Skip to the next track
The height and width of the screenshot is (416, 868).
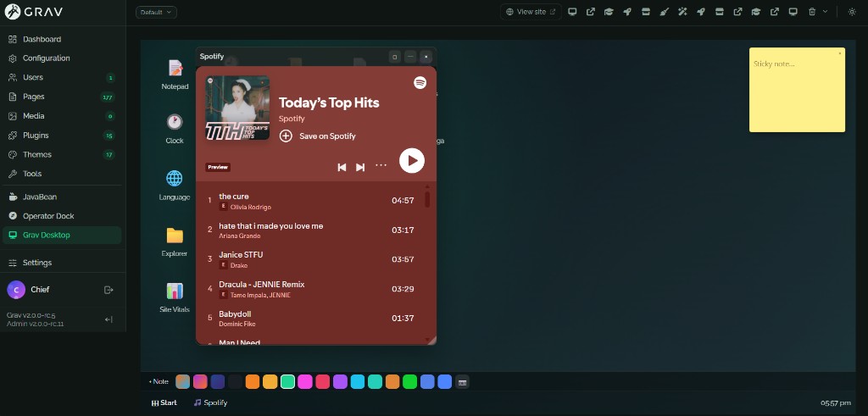pos(359,167)
